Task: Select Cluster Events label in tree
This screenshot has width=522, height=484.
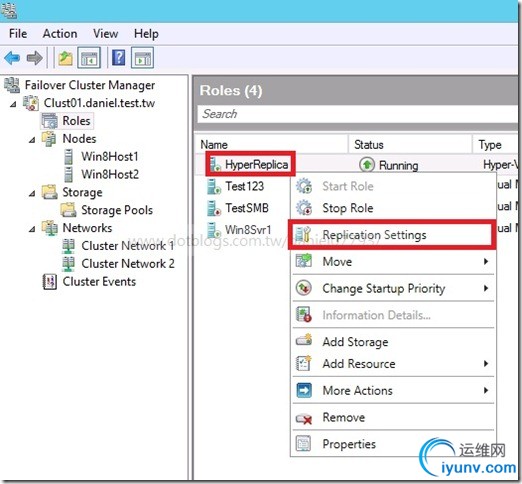Action: 99,282
